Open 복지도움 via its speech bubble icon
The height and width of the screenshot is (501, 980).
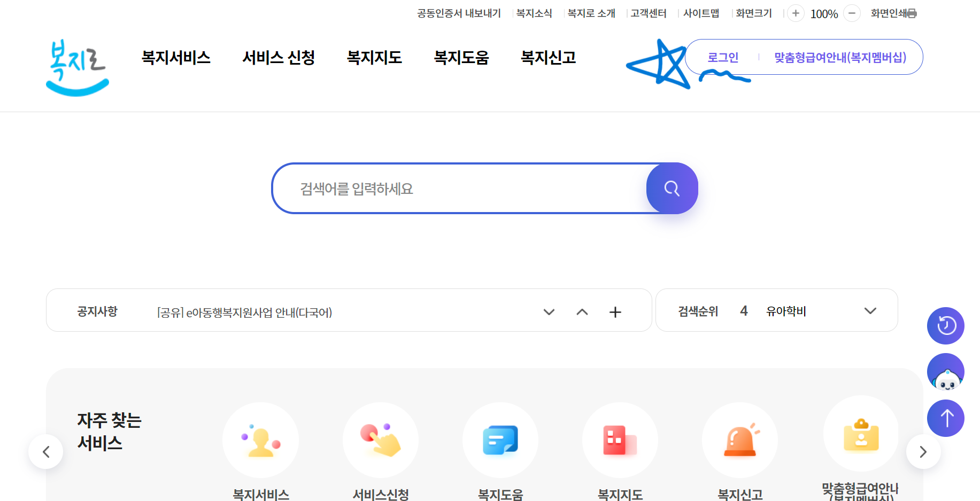(x=500, y=440)
